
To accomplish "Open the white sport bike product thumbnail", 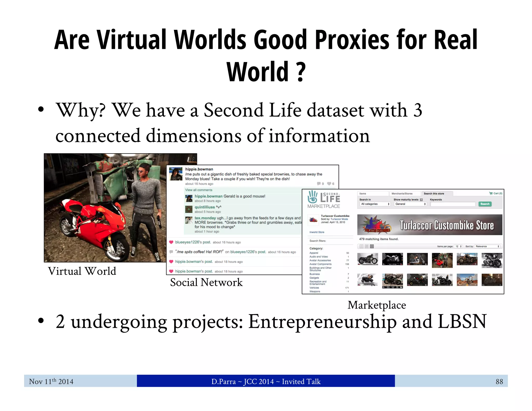I will tap(393, 259).
